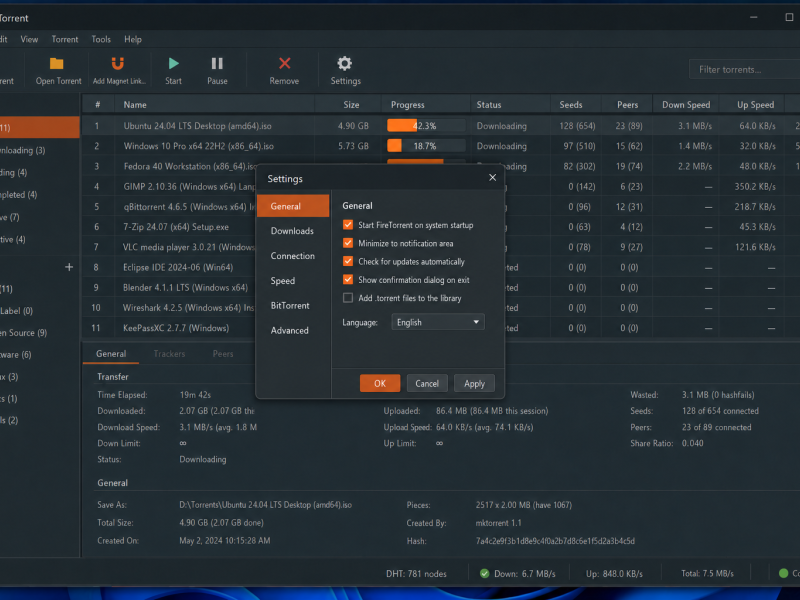Click the Add Magnet Link icon
Viewport: 800px width, 600px height.
[118, 63]
